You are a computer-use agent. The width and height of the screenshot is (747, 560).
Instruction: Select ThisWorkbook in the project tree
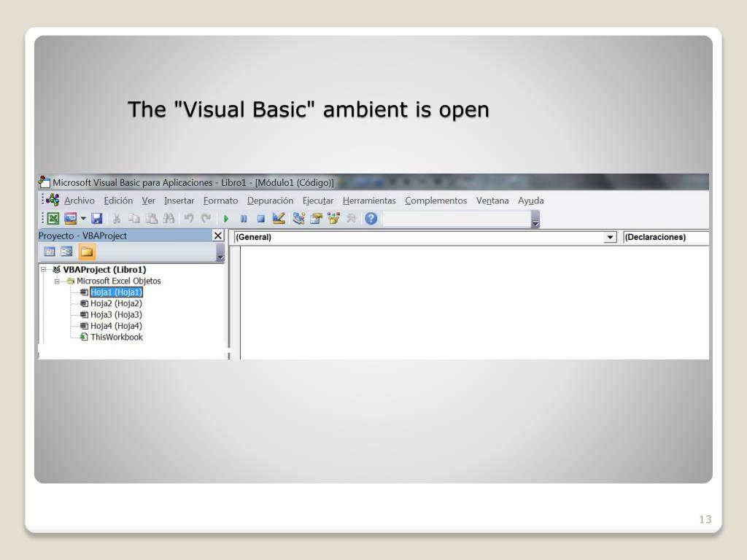(x=117, y=337)
